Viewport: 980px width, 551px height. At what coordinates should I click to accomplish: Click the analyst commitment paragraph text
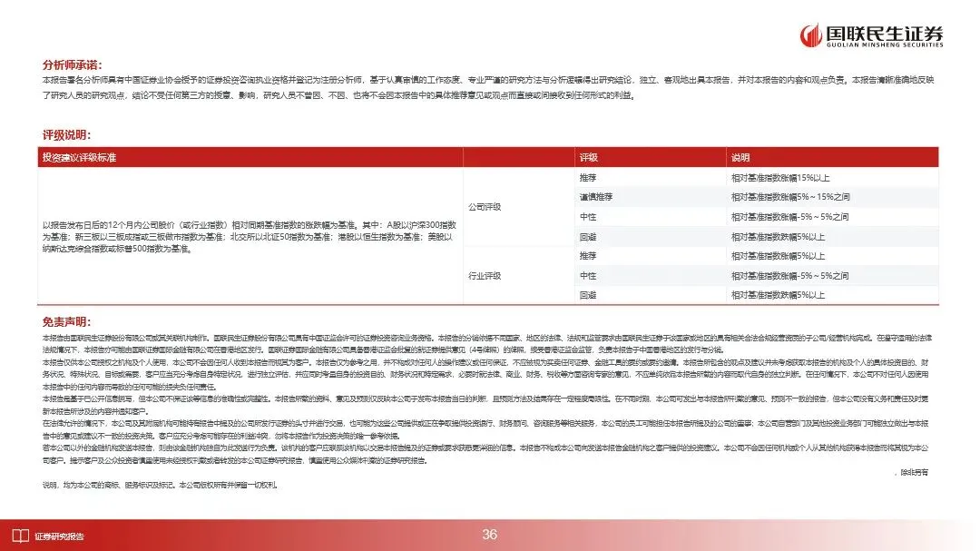coord(488,87)
